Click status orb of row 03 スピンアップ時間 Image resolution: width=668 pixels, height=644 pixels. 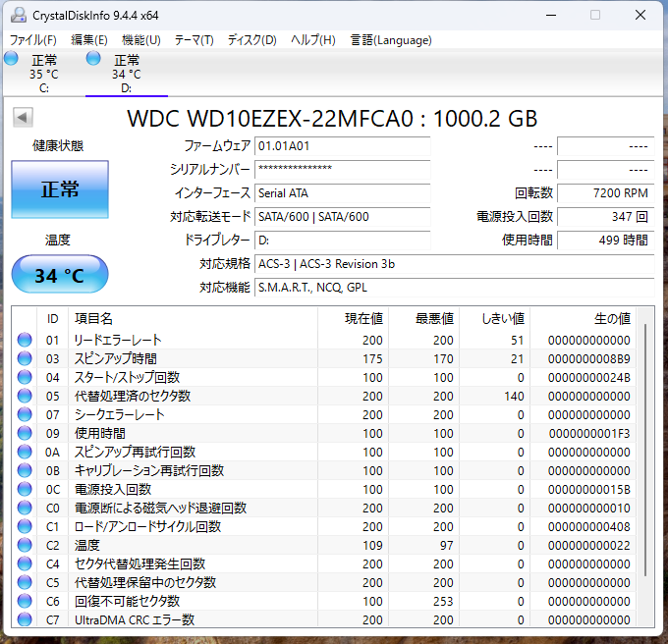pyautogui.click(x=25, y=359)
